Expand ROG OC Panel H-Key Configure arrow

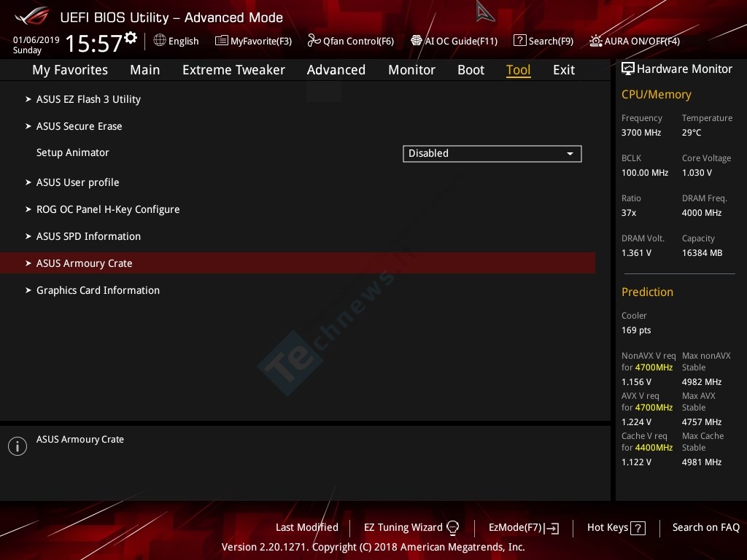tap(28, 209)
